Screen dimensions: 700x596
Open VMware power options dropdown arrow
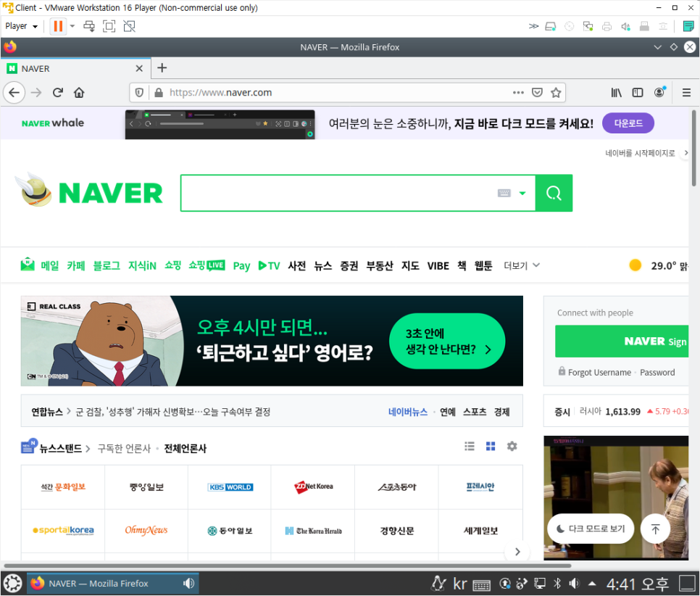point(72,26)
